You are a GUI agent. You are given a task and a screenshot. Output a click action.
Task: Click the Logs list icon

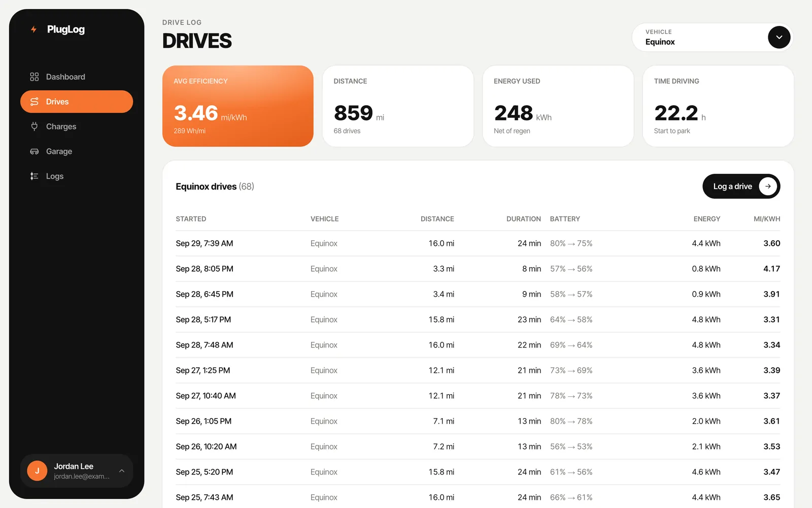click(x=35, y=176)
